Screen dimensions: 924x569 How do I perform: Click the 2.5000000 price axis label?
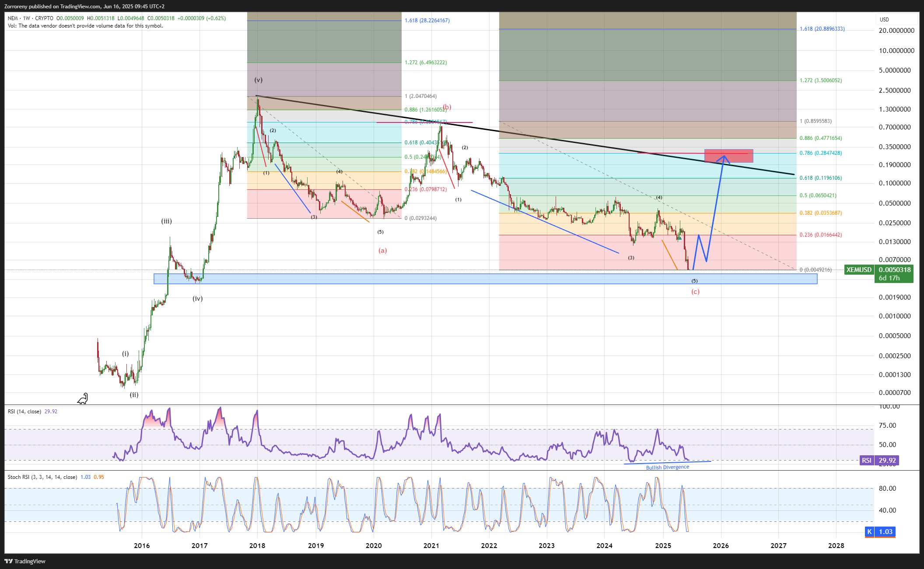pyautogui.click(x=895, y=91)
